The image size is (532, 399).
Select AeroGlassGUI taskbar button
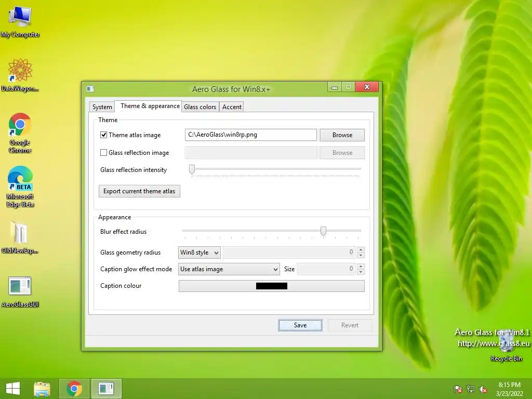(x=106, y=389)
